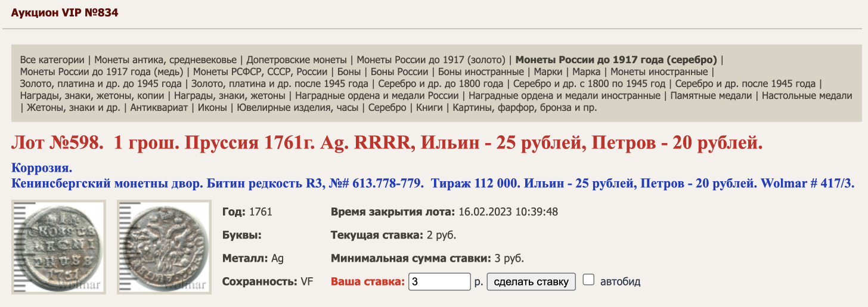Click the 'Год: 1761' value
Screen dimensions: 868x307
coord(247,212)
